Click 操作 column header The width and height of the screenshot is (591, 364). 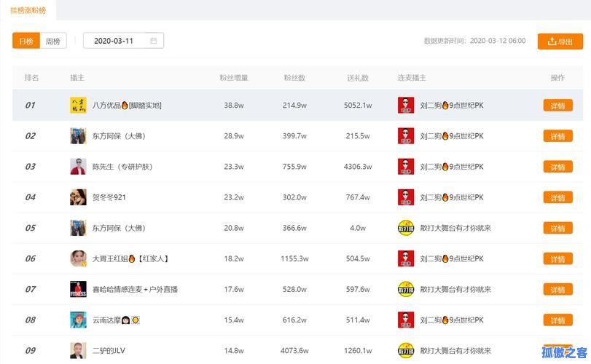point(557,78)
